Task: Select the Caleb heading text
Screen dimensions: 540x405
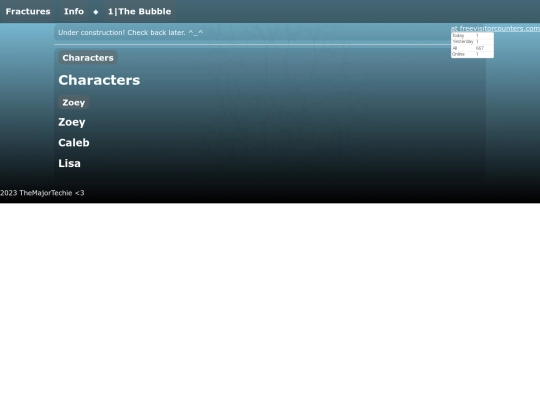Action: pyautogui.click(x=74, y=143)
